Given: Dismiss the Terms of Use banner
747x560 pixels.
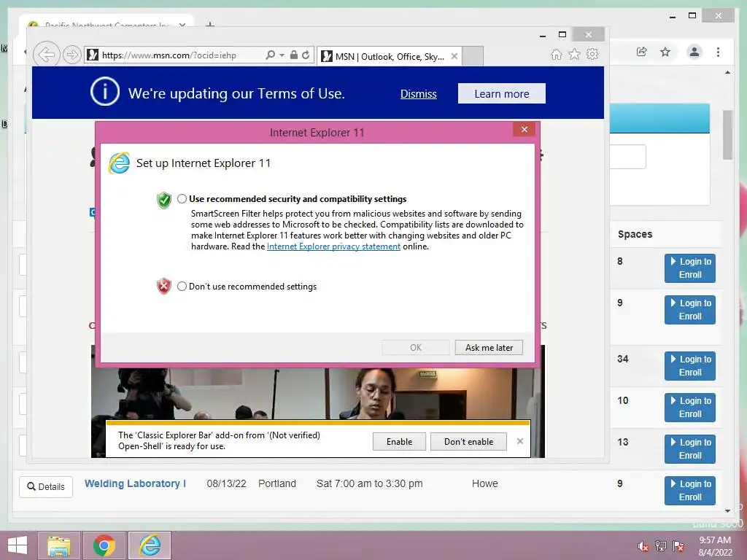Looking at the screenshot, I should 418,94.
